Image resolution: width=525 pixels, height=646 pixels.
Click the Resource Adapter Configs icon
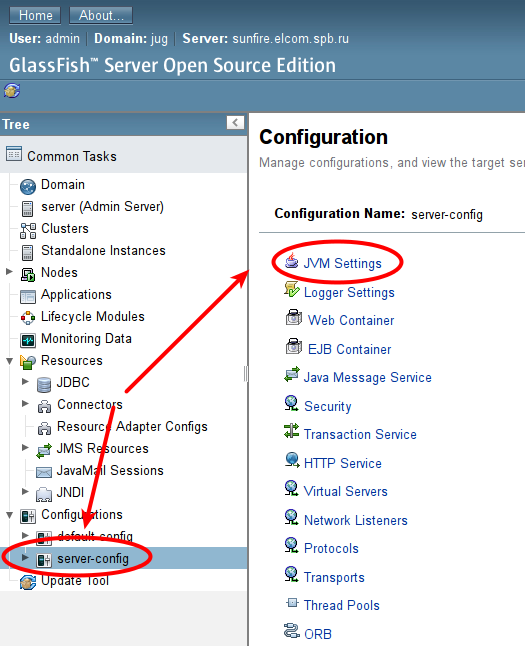(44, 428)
